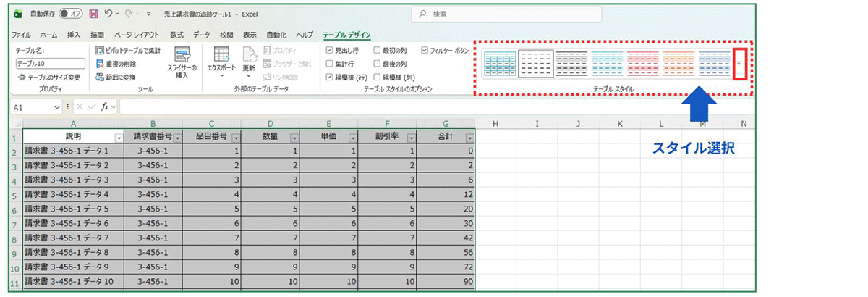This screenshot has width=868, height=297.
Task: Open the Customize Quick Access Toolbar arrow
Action: tap(149, 13)
